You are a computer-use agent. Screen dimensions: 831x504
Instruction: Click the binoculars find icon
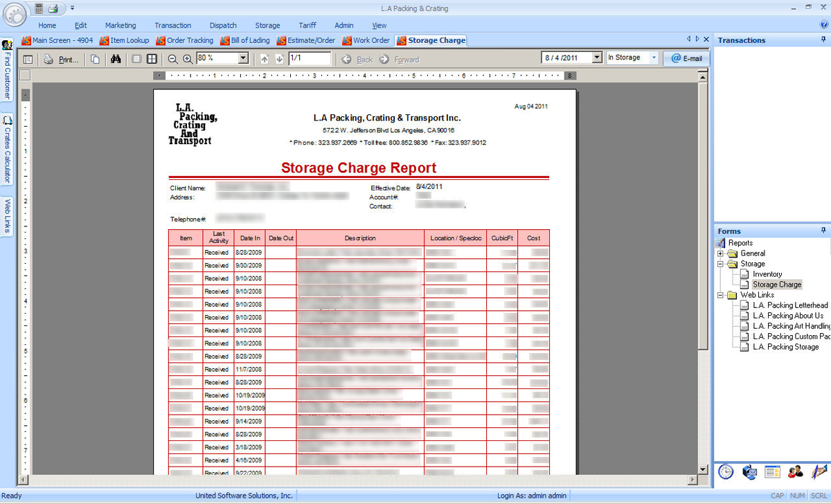(116, 59)
